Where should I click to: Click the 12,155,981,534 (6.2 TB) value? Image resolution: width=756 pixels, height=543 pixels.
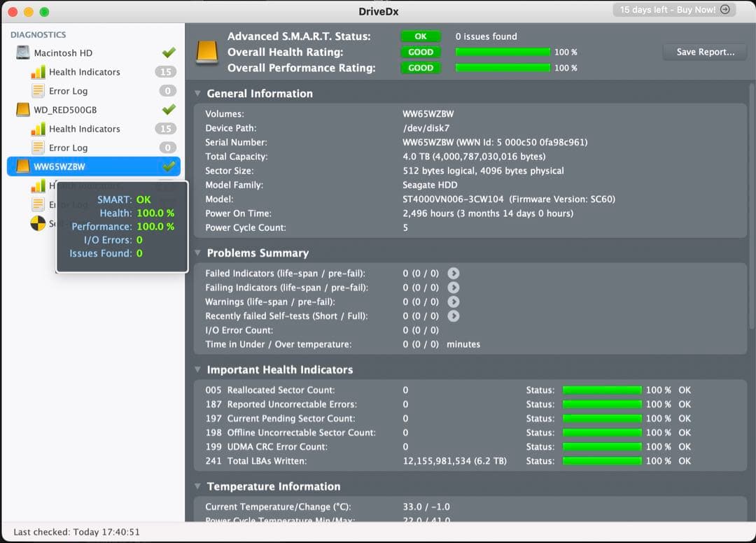click(x=454, y=460)
